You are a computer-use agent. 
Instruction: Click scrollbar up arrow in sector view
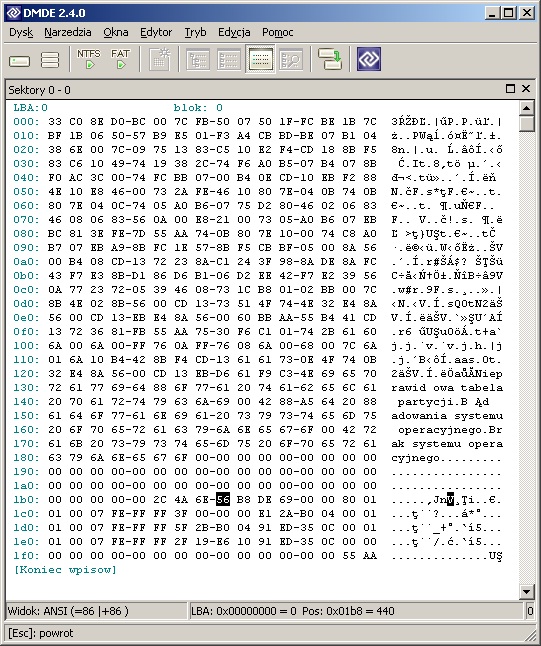pyautogui.click(x=527, y=108)
